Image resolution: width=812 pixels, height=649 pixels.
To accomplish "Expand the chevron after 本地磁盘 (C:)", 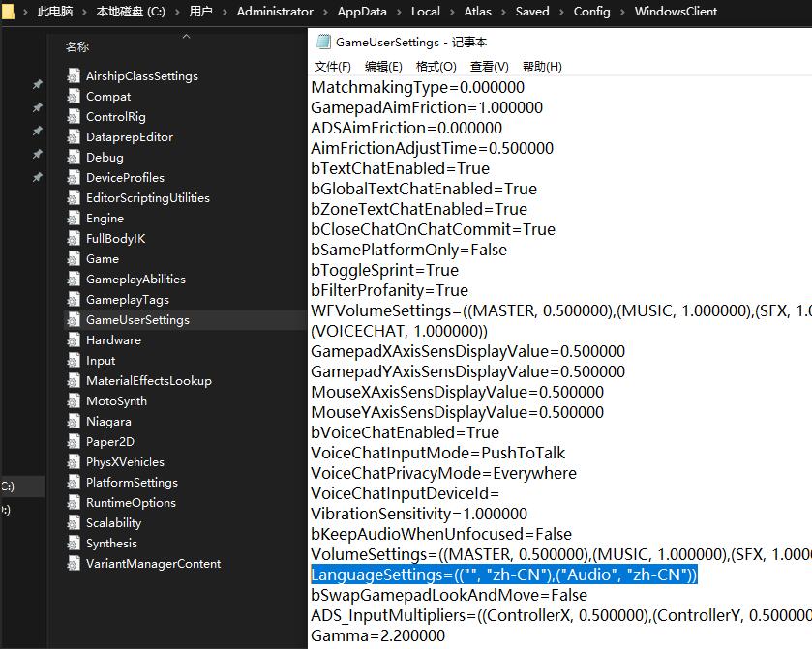I will [x=177, y=12].
